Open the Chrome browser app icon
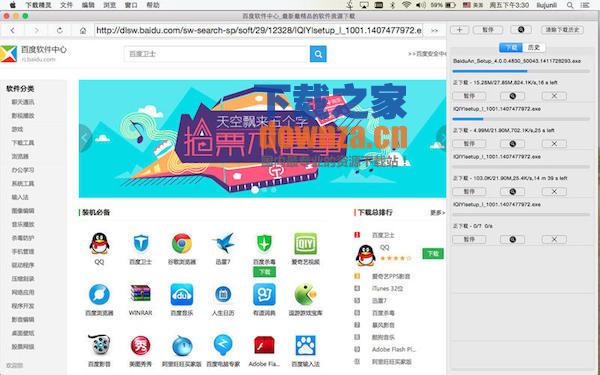 [182, 244]
